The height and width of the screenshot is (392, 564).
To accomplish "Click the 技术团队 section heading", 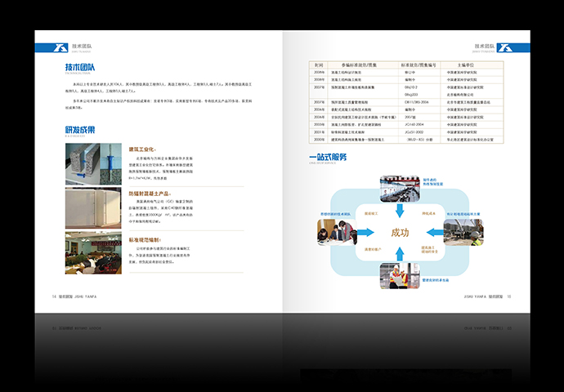I will [x=80, y=68].
